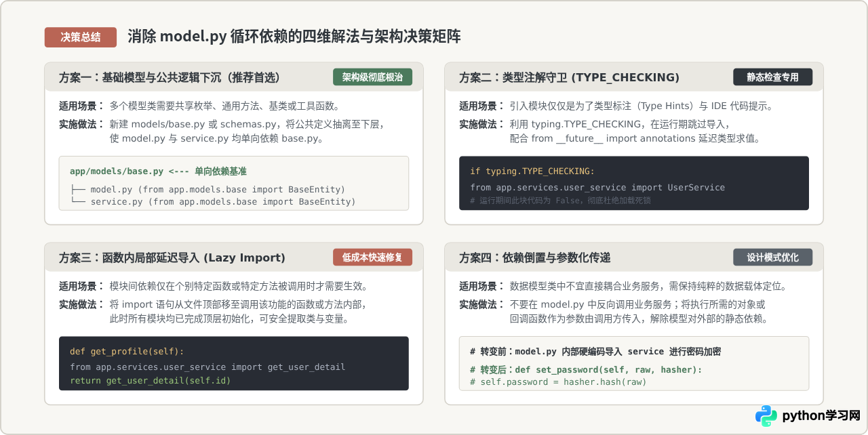
Task: Click the tree line starting with service.py
Action: [213, 201]
